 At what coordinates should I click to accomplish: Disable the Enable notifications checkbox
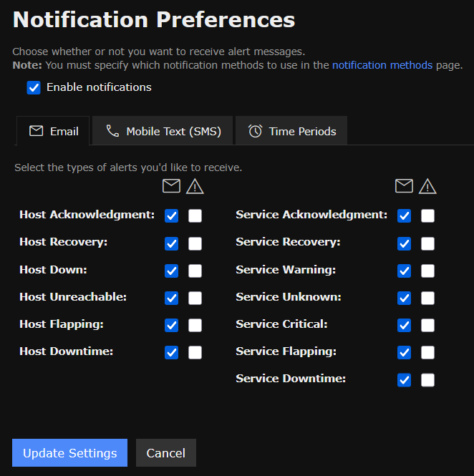(34, 88)
